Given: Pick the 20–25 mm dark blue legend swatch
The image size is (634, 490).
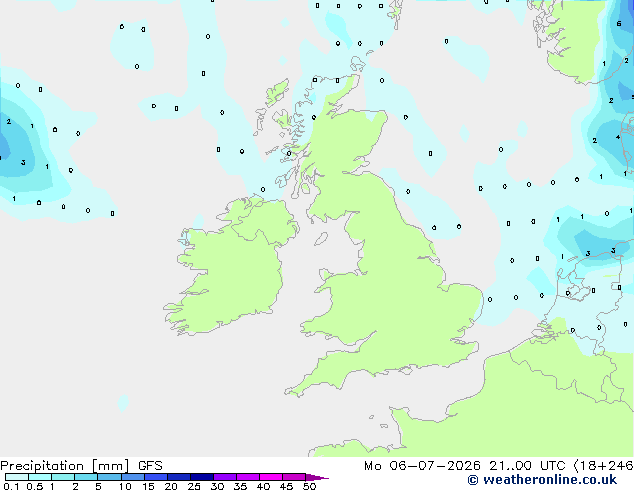Looking at the screenshot, I should tap(179, 477).
